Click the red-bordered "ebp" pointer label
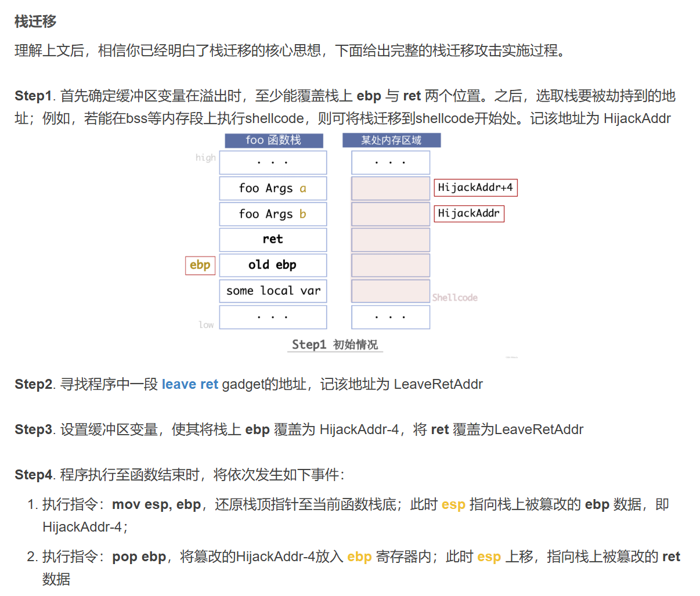700x596 pixels. (x=200, y=265)
